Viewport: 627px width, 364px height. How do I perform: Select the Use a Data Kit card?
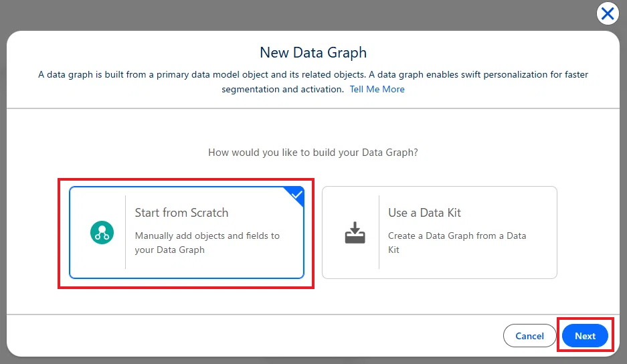pos(440,232)
